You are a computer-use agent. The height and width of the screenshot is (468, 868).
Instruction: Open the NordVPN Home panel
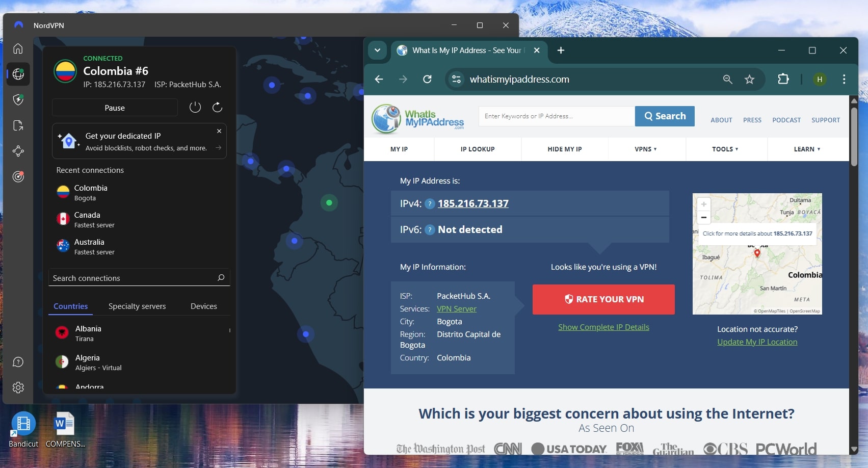pyautogui.click(x=18, y=48)
